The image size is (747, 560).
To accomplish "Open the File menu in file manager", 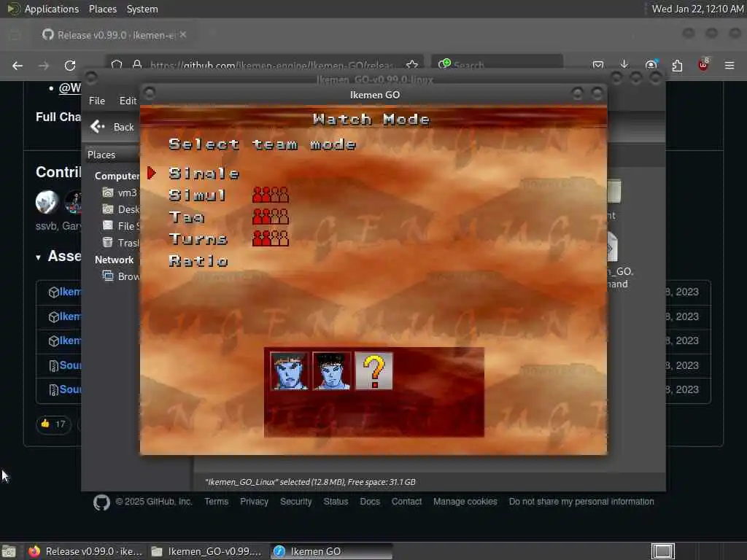I will tap(97, 101).
